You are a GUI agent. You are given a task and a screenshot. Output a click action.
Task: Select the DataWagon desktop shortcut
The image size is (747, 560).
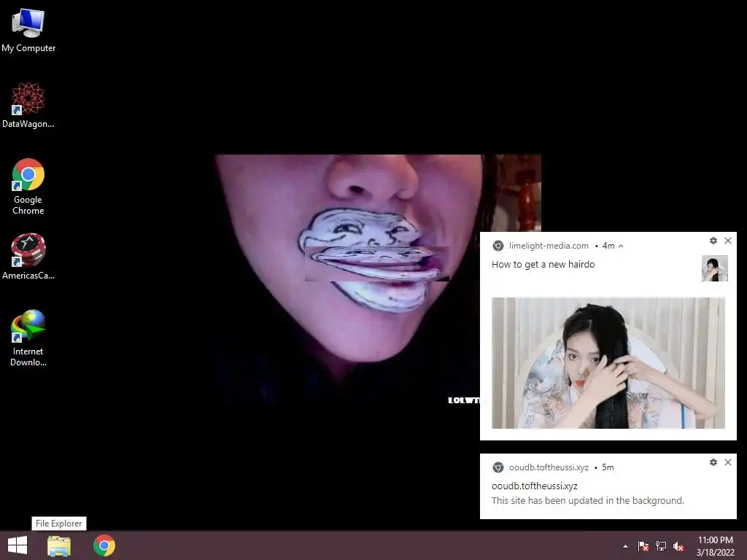(28, 105)
